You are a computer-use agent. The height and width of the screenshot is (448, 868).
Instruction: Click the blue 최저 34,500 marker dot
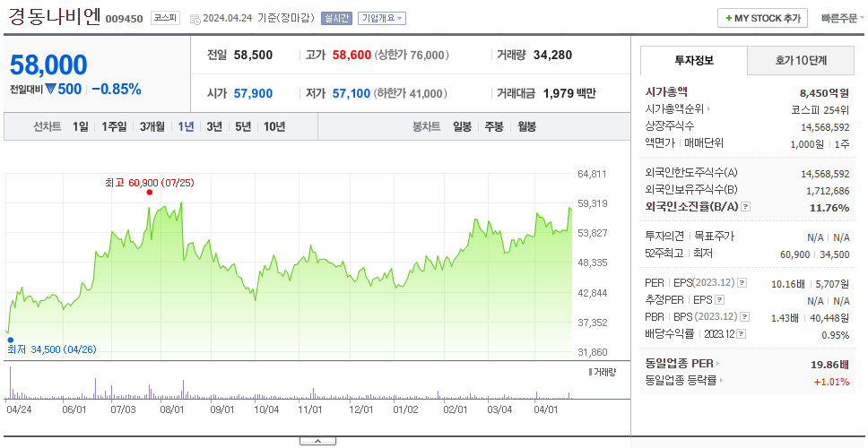(x=10, y=340)
